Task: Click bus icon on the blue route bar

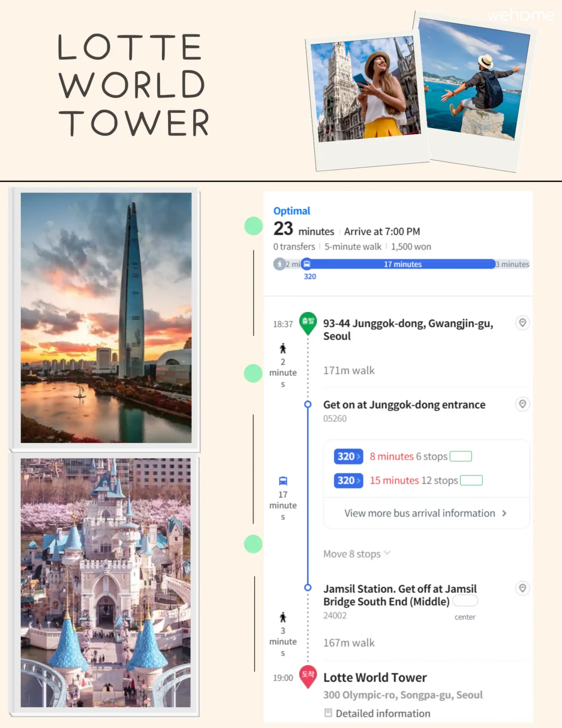Action: (x=307, y=264)
